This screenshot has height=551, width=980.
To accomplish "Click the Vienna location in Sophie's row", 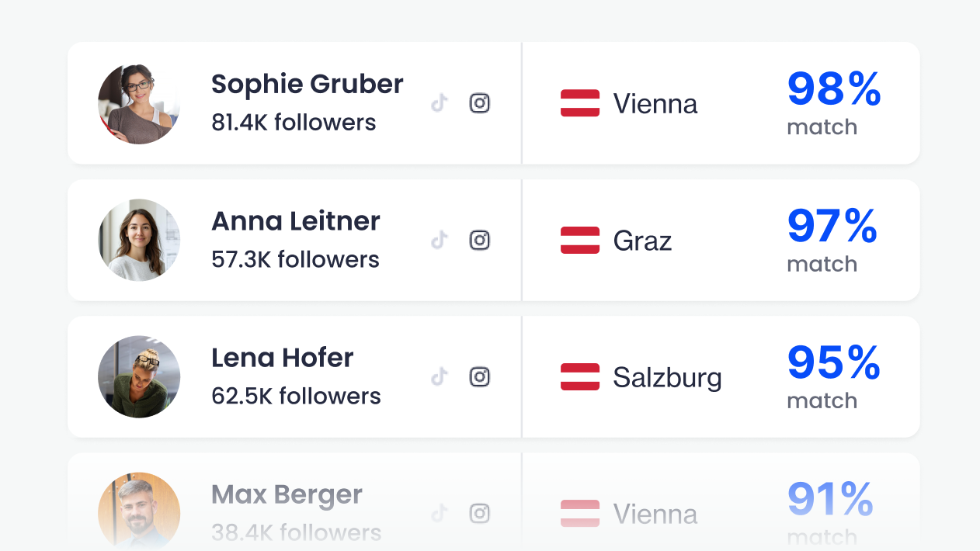I will tap(655, 103).
